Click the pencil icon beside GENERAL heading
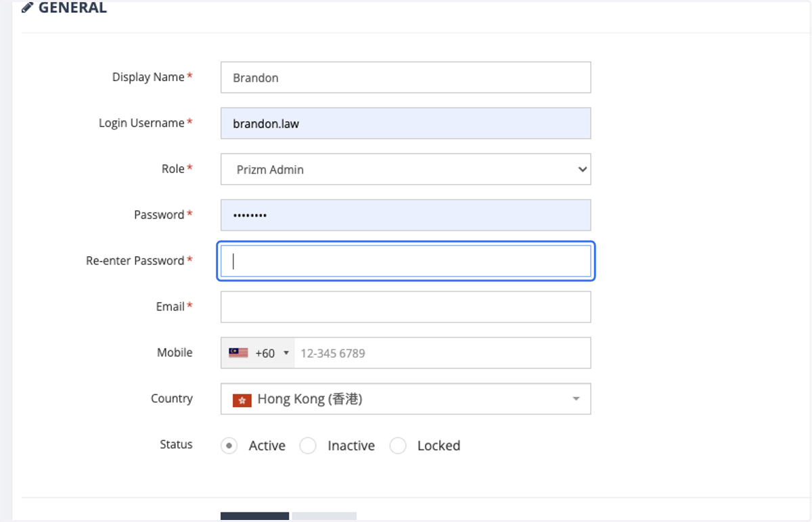 [x=27, y=8]
